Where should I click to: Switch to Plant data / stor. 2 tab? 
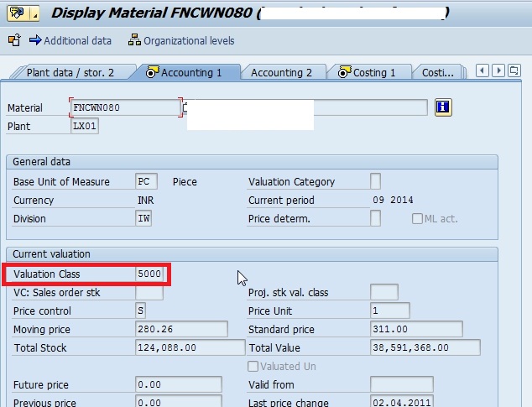[70, 73]
